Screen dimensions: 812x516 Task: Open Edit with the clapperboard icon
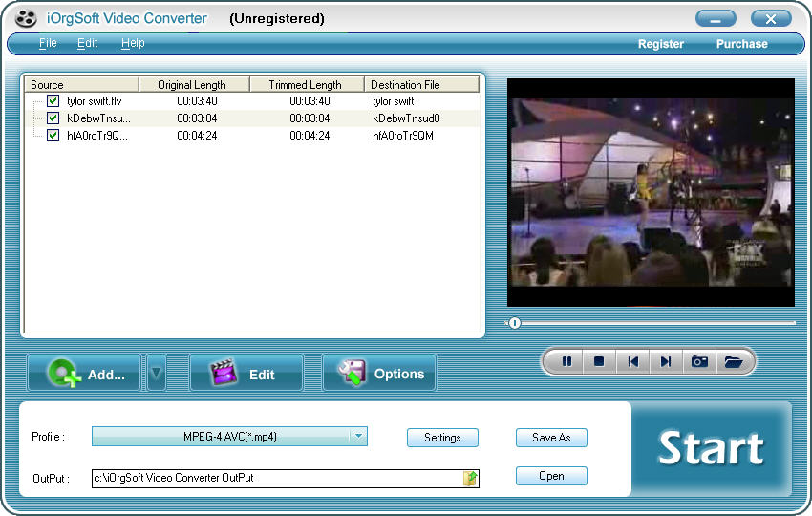246,375
